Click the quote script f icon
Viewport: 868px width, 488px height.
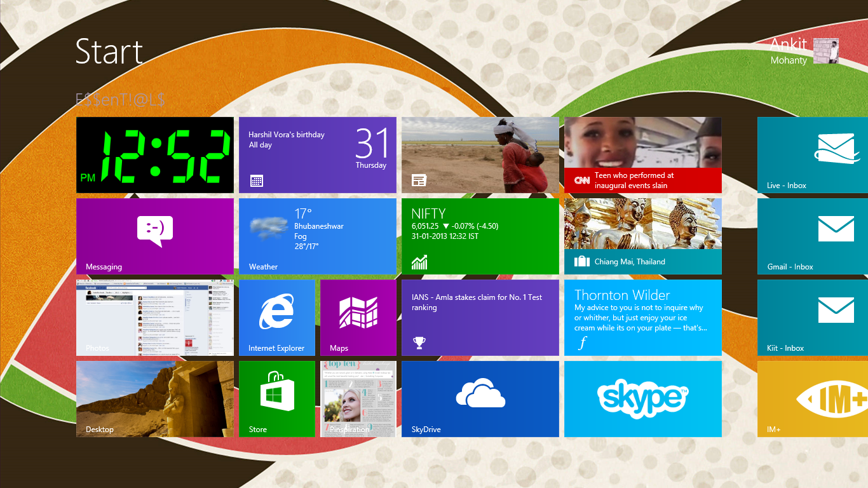pos(582,343)
